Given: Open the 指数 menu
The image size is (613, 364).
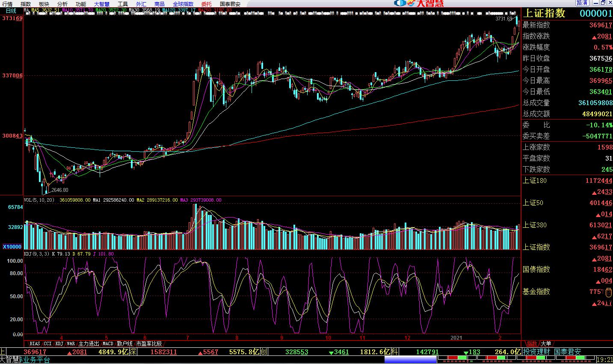Looking at the screenshot, I should (x=26, y=4).
